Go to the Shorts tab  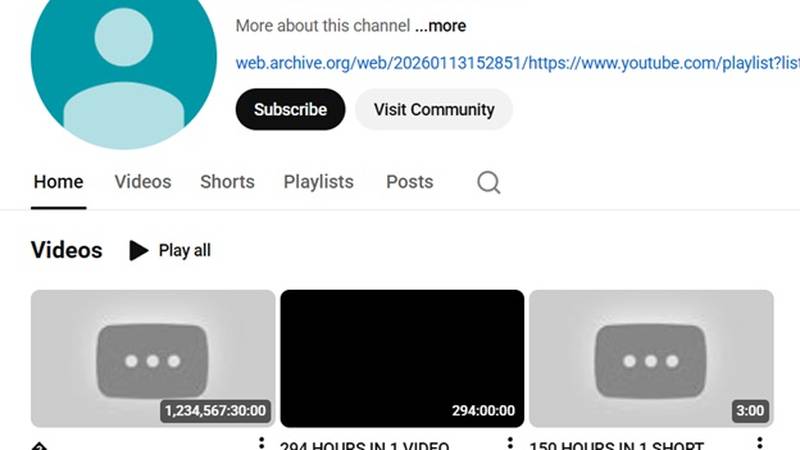(x=227, y=182)
